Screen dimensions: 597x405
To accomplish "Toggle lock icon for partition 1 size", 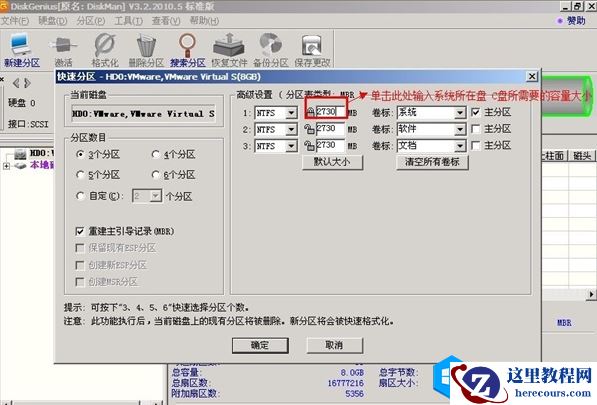I will coord(310,112).
